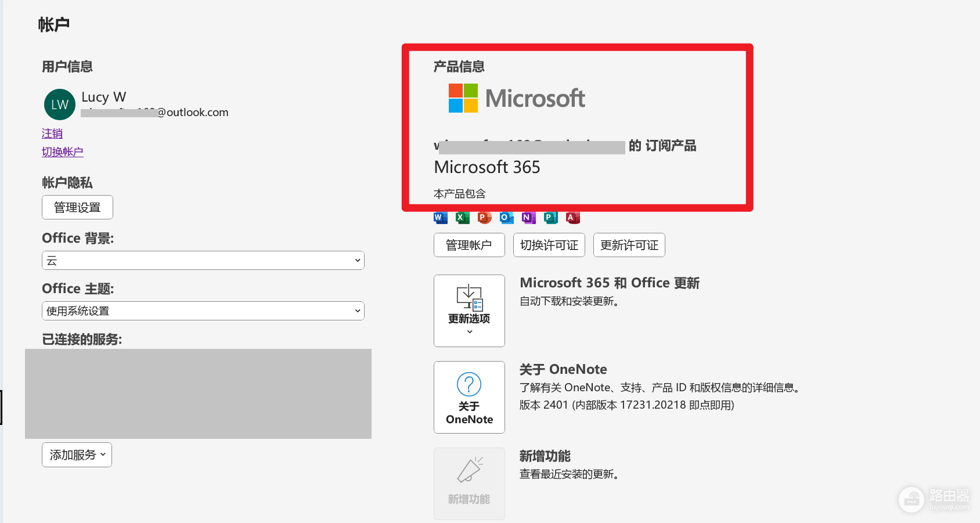Image resolution: width=980 pixels, height=523 pixels.
Task: Click the Microsoft logo
Action: pos(517,98)
